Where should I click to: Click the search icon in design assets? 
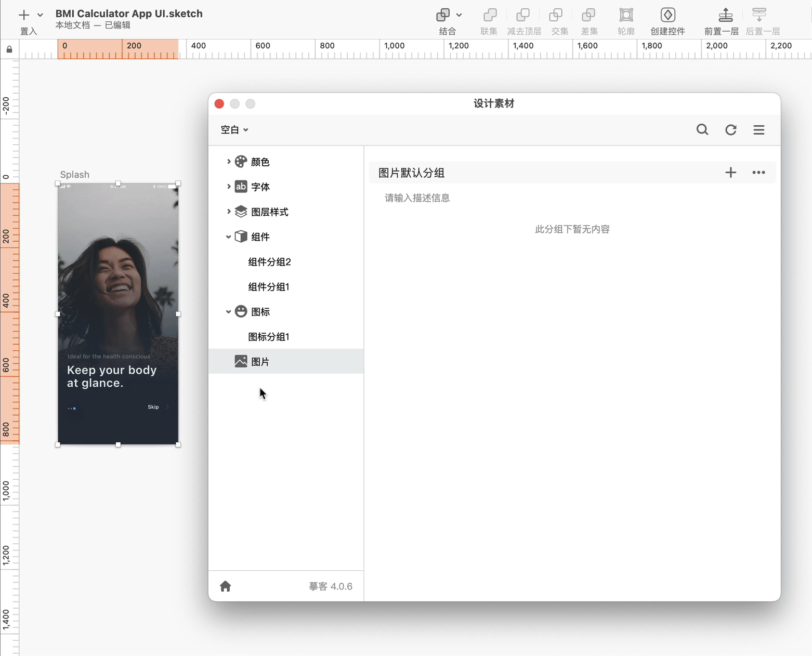pyautogui.click(x=702, y=130)
